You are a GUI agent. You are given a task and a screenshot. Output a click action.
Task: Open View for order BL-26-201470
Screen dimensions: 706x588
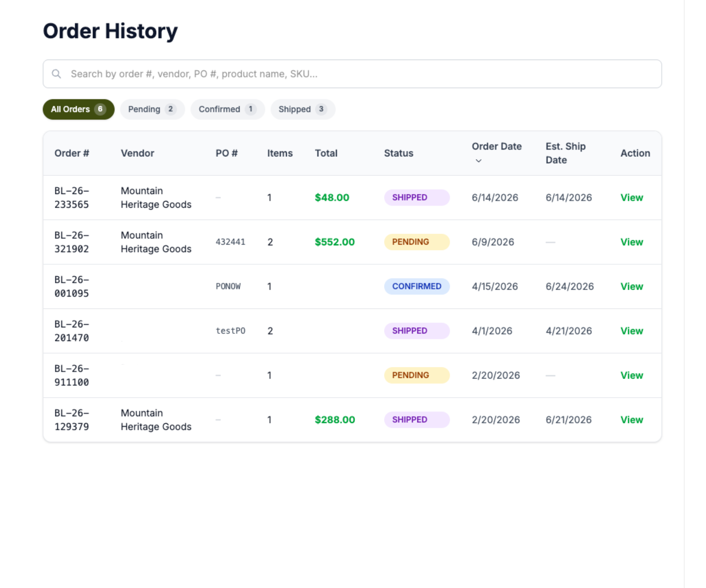[x=631, y=331]
